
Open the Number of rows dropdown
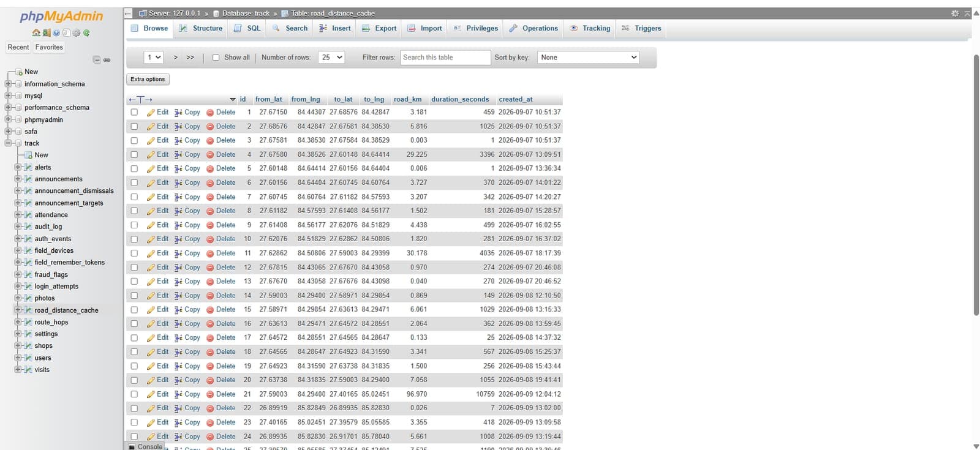[x=331, y=58]
